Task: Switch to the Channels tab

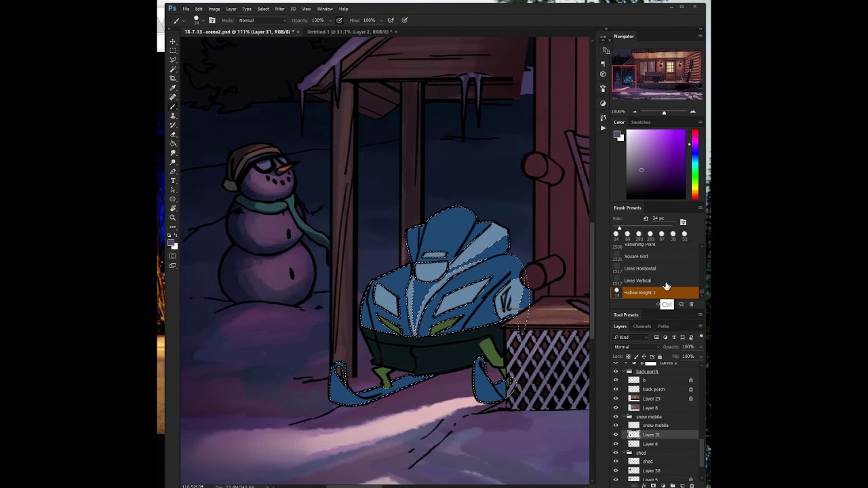Action: [642, 326]
